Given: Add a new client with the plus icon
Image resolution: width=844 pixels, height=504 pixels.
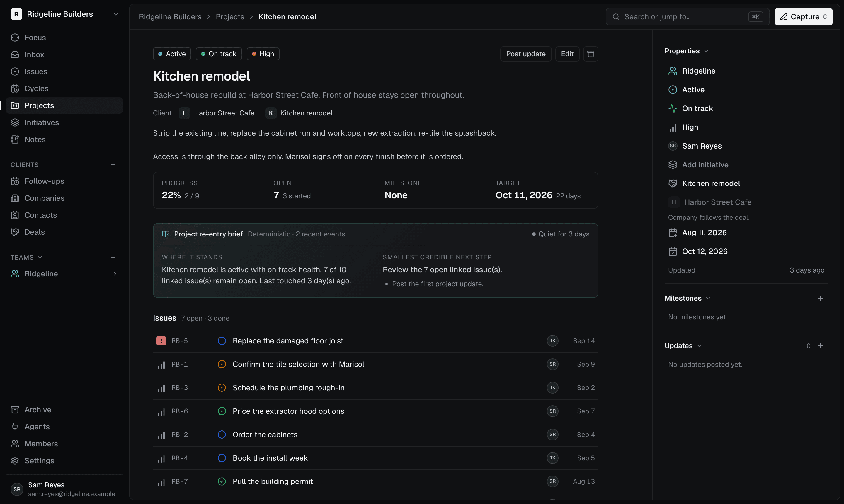Looking at the screenshot, I should coord(113,165).
